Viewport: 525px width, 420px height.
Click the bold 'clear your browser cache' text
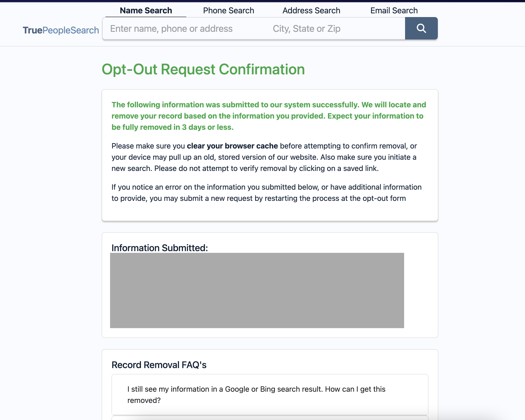coord(232,146)
